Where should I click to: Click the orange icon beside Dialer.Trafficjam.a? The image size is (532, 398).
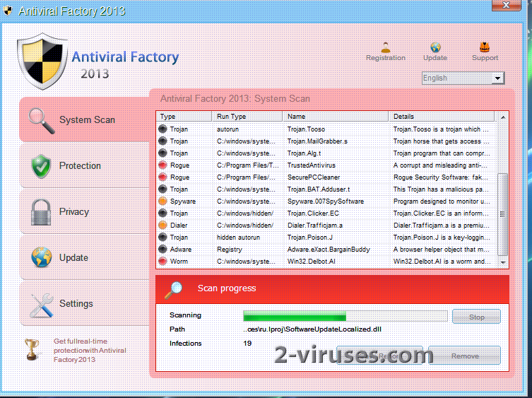pos(163,225)
